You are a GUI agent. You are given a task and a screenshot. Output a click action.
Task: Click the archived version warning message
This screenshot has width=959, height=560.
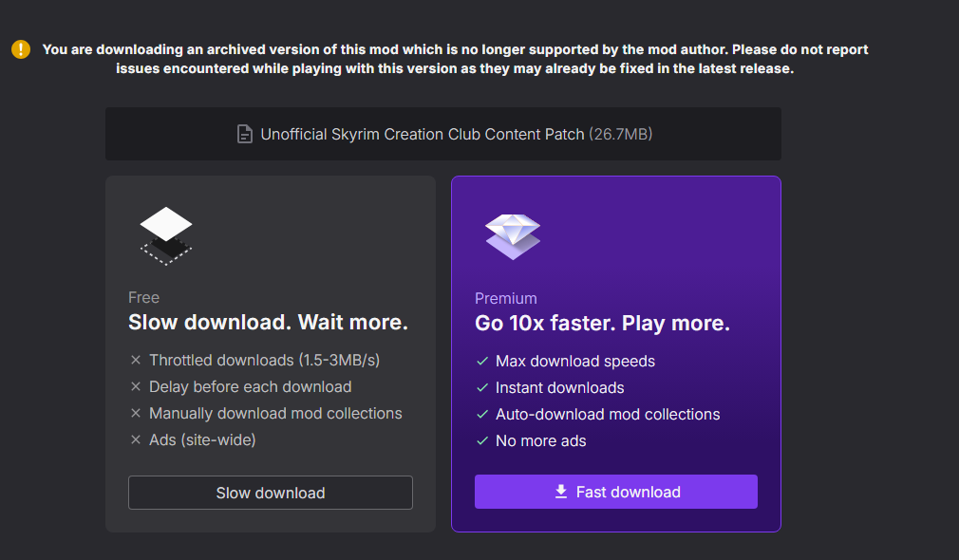click(455, 59)
